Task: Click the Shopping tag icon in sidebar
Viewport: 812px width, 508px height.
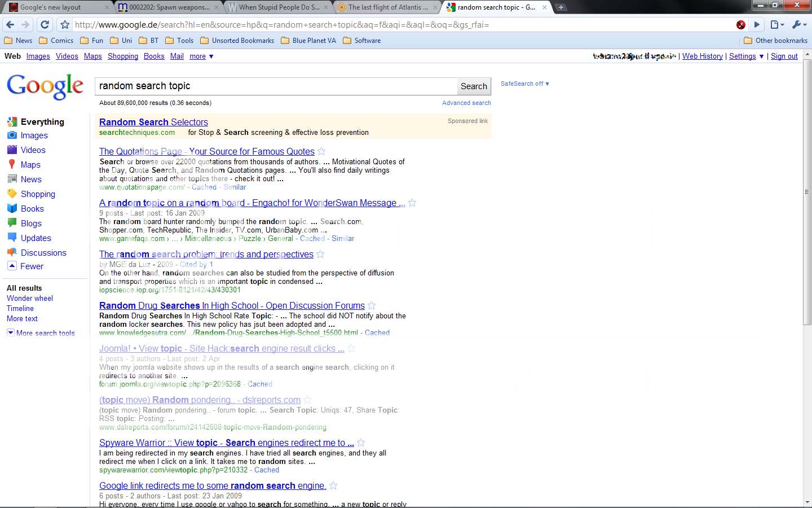Action: pos(12,194)
